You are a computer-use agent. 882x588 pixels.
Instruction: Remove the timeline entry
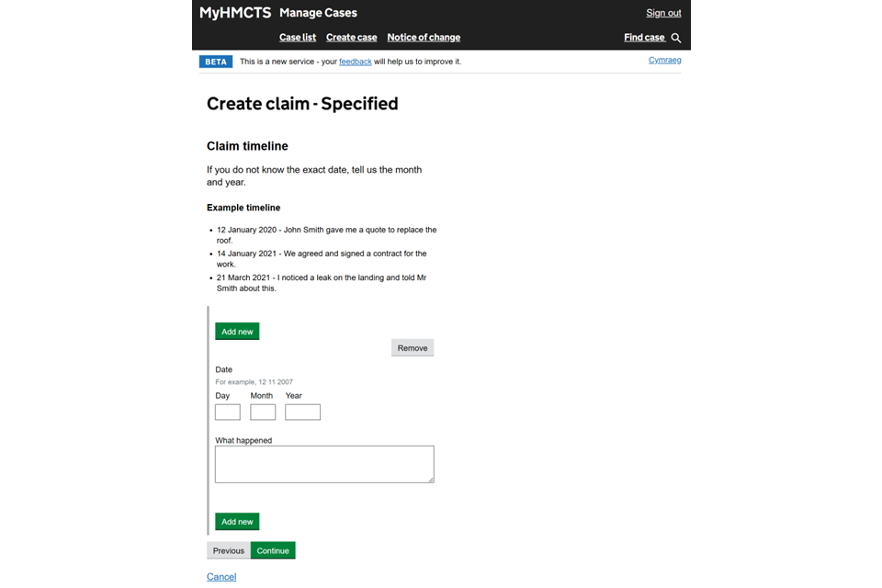pyautogui.click(x=413, y=348)
